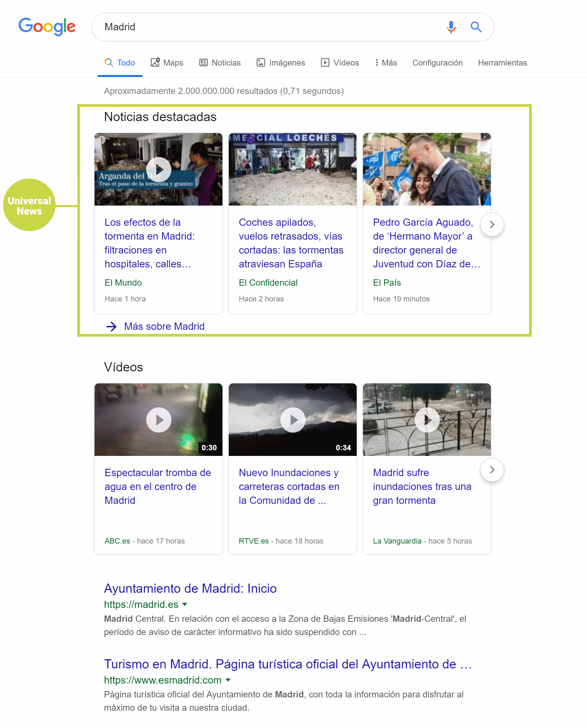Open 'Ayuntamiento de Madrid: Inicio' result
This screenshot has height=728, width=587.
pyautogui.click(x=190, y=589)
